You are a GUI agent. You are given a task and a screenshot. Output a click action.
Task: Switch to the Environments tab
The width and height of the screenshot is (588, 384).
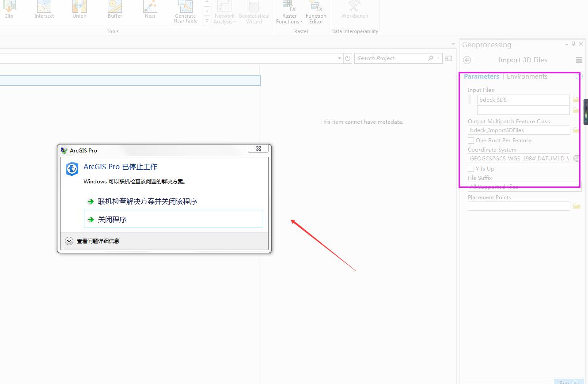click(527, 76)
